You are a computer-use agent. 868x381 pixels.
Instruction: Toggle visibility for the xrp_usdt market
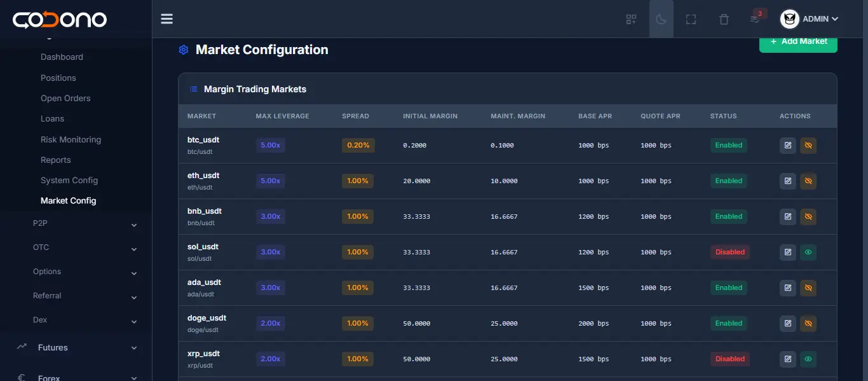(808, 359)
